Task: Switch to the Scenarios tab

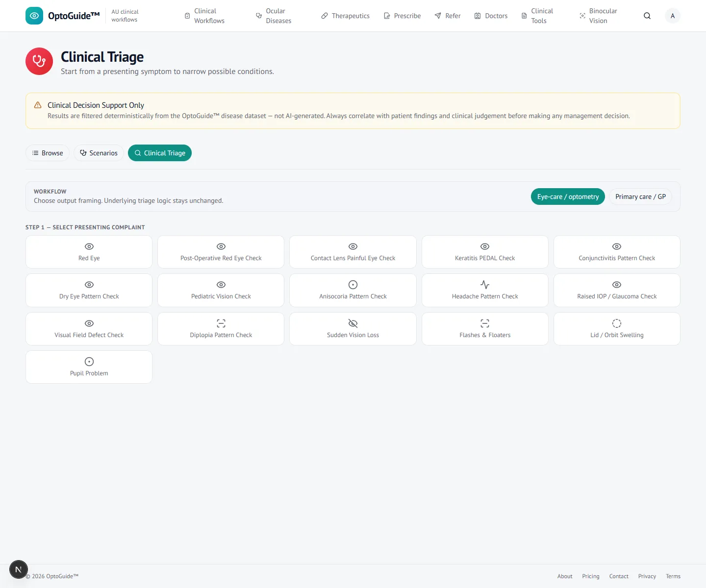Action: [99, 153]
